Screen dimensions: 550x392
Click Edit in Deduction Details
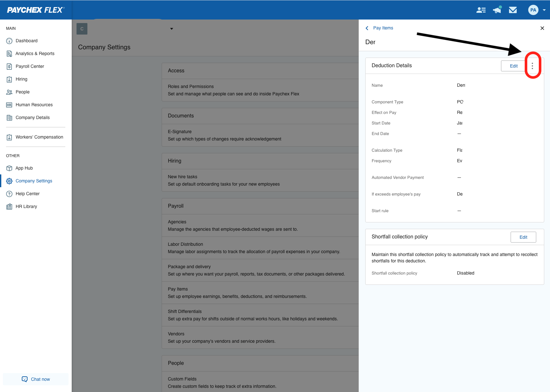click(514, 66)
